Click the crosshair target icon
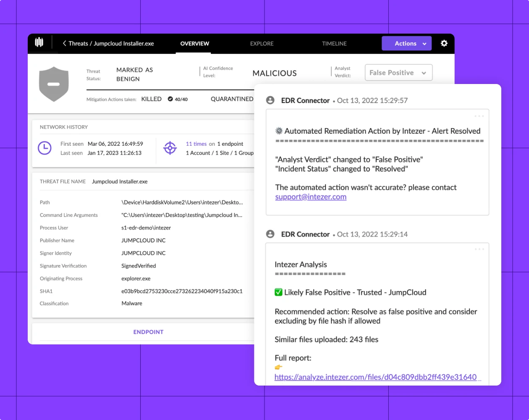The height and width of the screenshot is (420, 529). click(170, 148)
